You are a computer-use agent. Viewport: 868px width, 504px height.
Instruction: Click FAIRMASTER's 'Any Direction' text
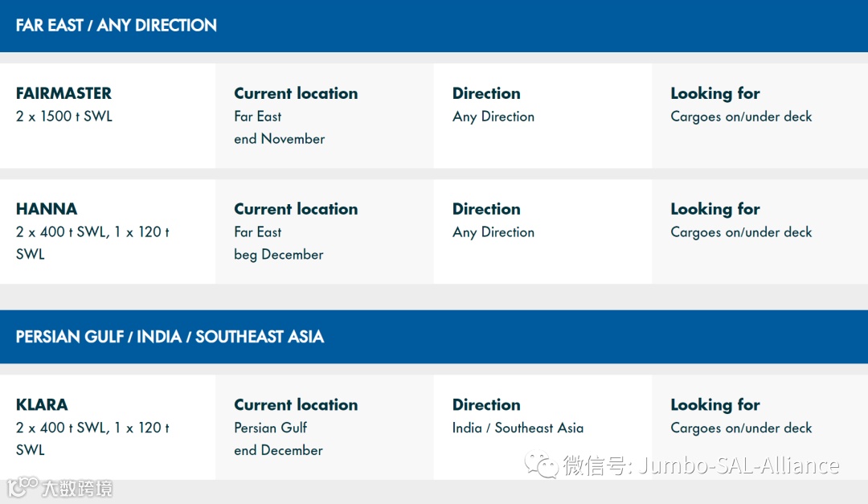coord(493,117)
